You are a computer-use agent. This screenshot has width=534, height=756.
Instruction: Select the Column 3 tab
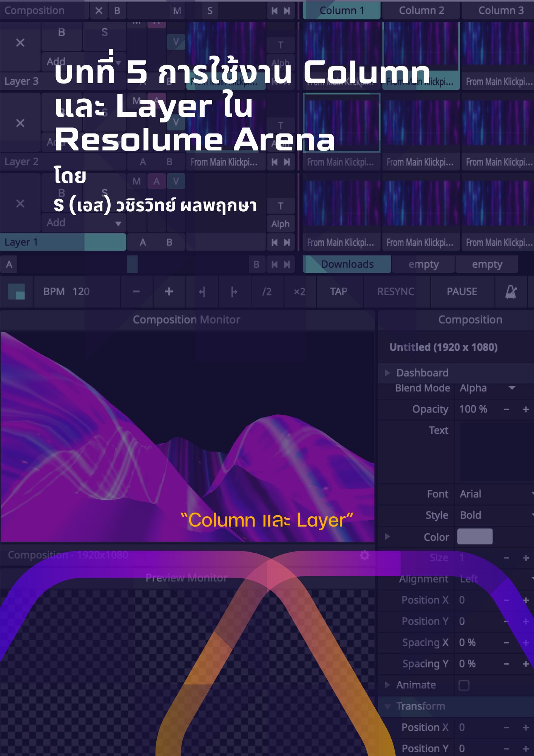coord(499,11)
